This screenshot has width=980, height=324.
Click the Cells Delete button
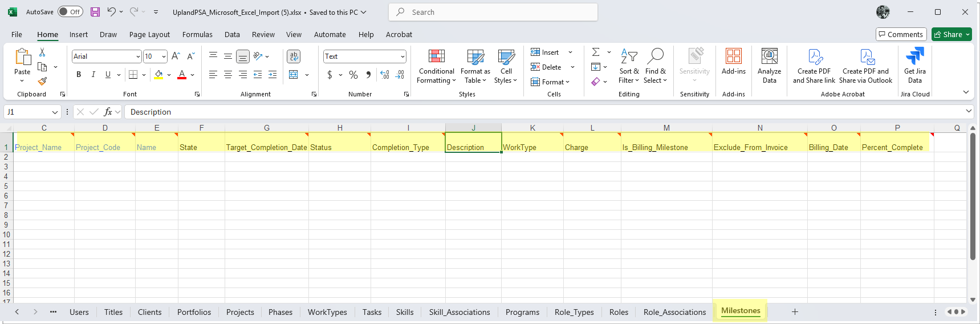point(547,67)
